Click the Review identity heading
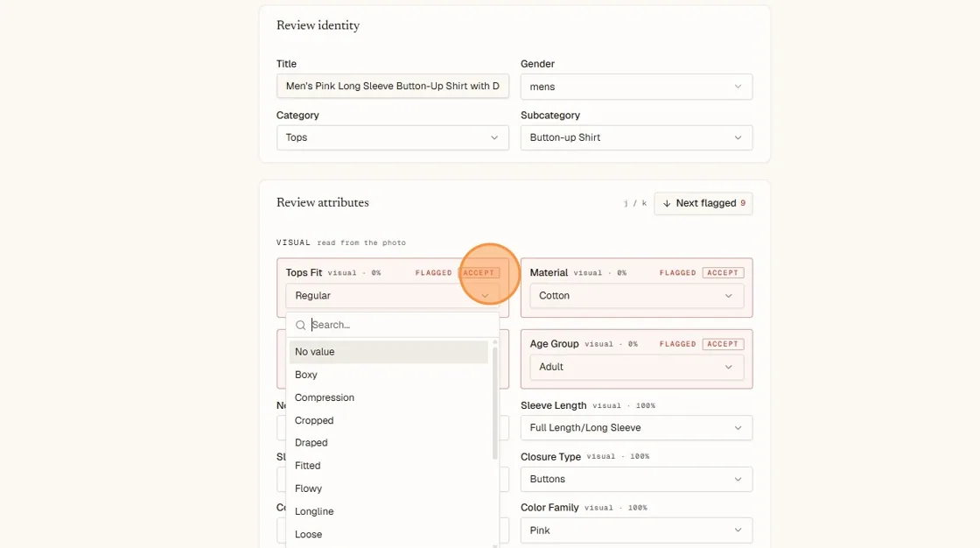The height and width of the screenshot is (548, 980). 318,25
